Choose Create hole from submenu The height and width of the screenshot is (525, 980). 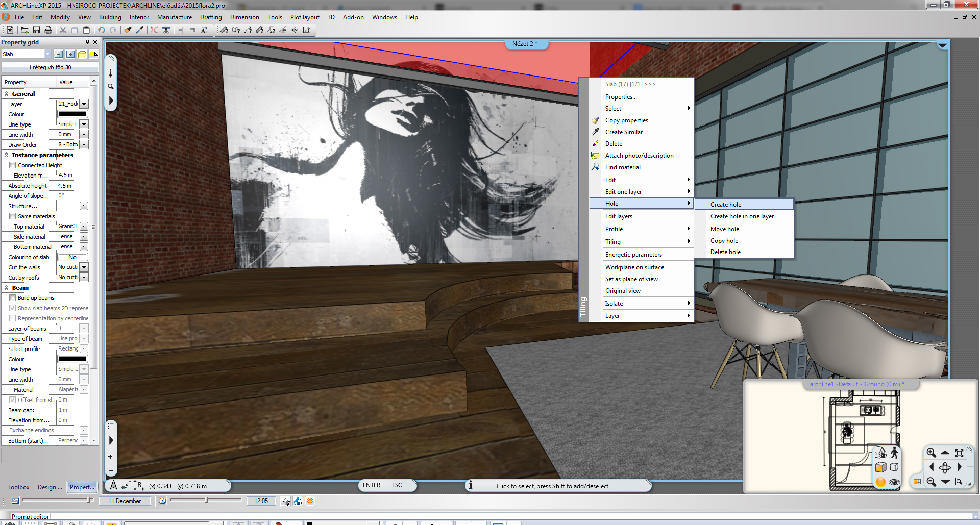[x=744, y=204]
